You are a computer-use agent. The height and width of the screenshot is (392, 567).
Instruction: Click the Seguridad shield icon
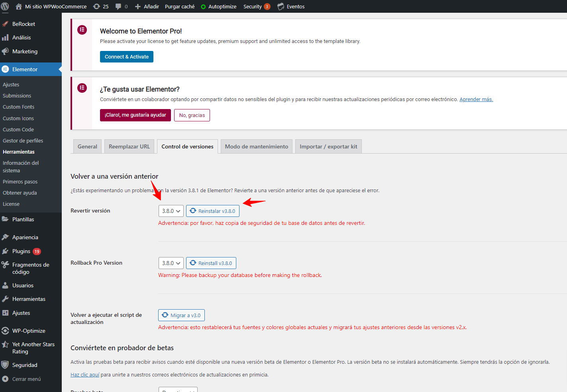[x=5, y=365]
